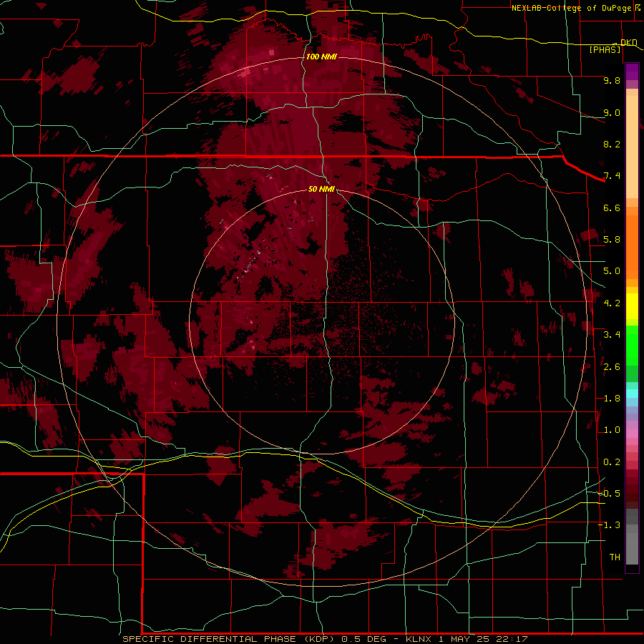The height and width of the screenshot is (644, 644).
Task: Click the 5.8 value on color scale
Action: click(x=612, y=239)
